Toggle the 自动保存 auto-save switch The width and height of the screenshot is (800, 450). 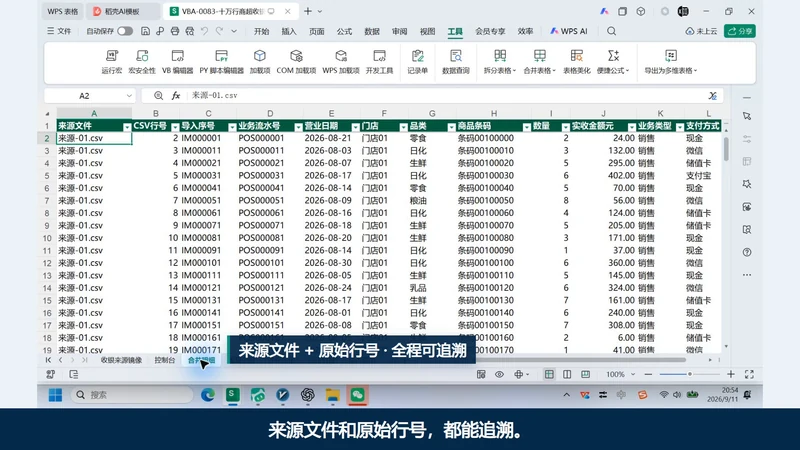tap(124, 31)
